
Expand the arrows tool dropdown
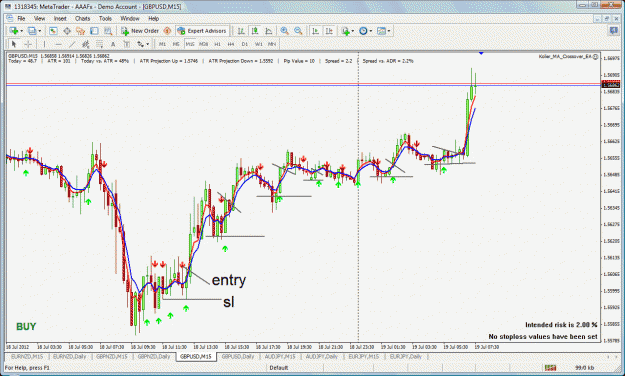point(147,44)
